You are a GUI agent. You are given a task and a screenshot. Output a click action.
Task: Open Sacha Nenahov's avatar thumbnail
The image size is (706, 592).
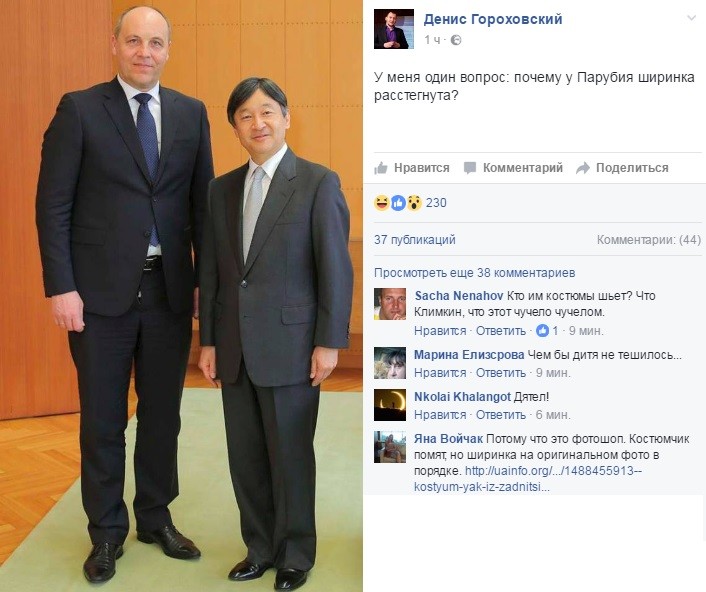click(x=390, y=304)
